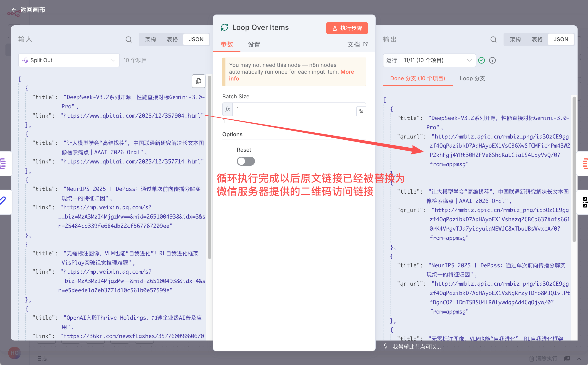Click the output run info icon
The image size is (588, 365).
point(492,60)
